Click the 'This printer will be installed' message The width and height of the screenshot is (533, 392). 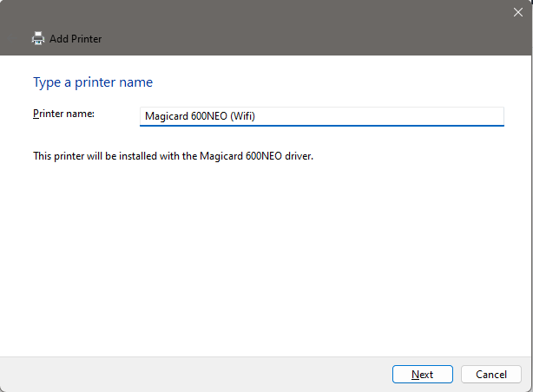coord(173,156)
